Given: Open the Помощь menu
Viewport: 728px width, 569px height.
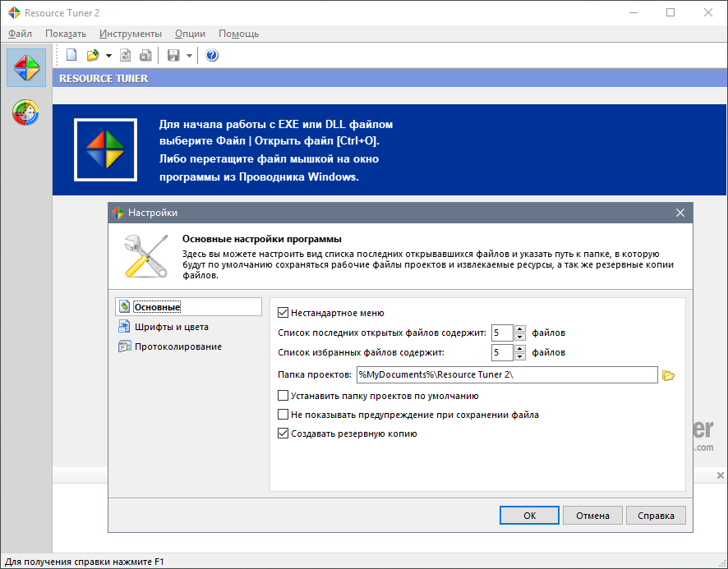Looking at the screenshot, I should click(x=238, y=34).
